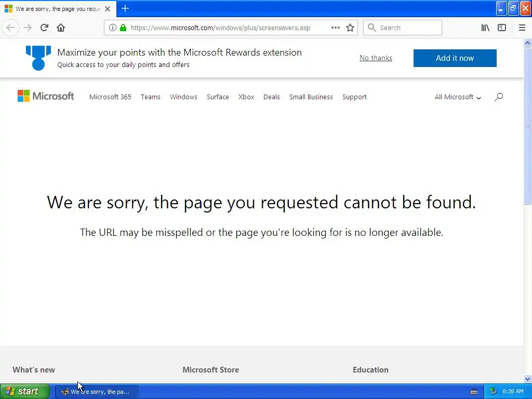Click the green secure connection padlock
The width and height of the screenshot is (532, 399).
(123, 28)
